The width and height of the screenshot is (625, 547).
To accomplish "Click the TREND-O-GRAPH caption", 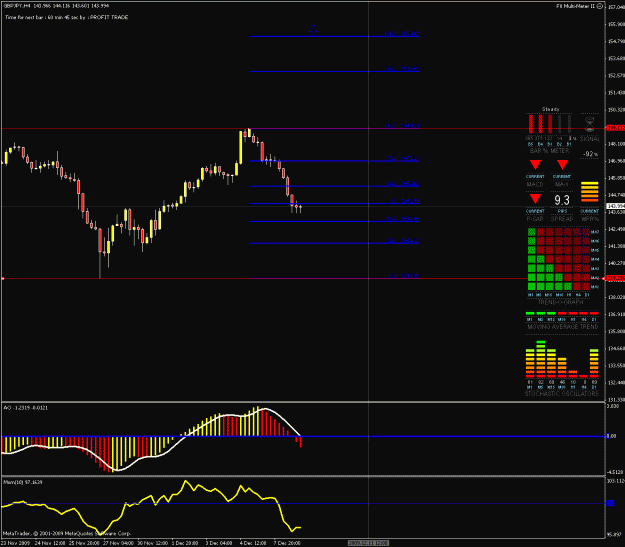I will click(560, 302).
